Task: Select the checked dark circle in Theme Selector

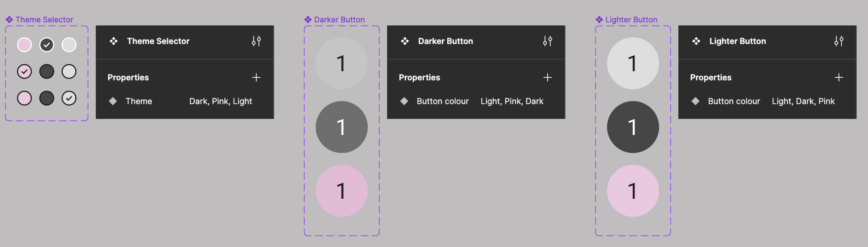Action: click(x=47, y=45)
